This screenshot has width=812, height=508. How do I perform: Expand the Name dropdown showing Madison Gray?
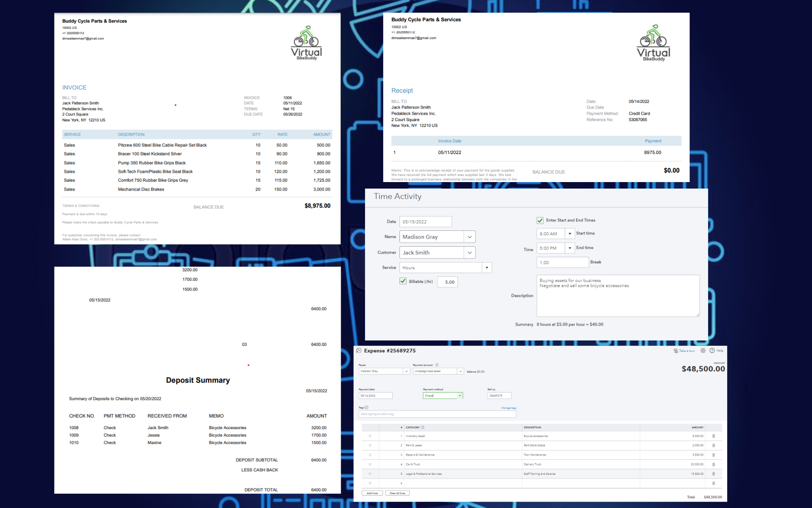[x=470, y=237]
